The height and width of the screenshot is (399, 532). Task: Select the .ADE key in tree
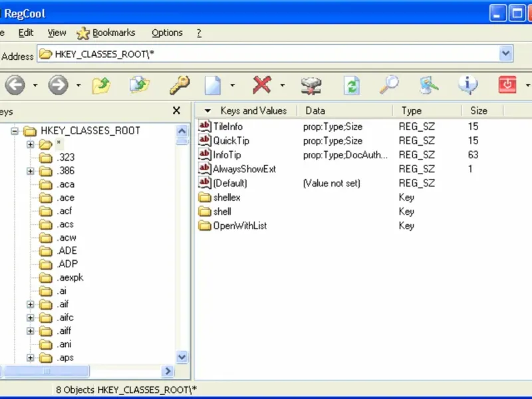pyautogui.click(x=67, y=251)
